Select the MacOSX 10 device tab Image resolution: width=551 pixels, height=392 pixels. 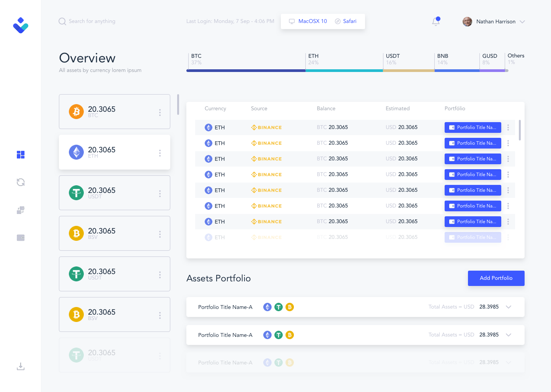click(308, 21)
